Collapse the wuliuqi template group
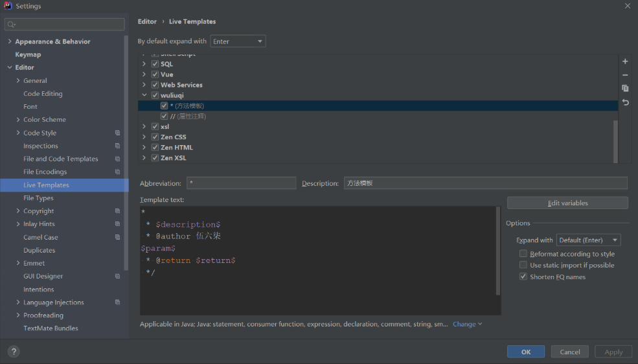The image size is (638, 364). point(144,95)
